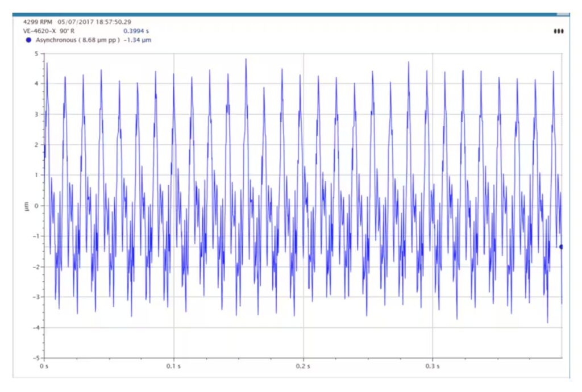Click the -5 tick at bottom of Y axis

(x=35, y=358)
